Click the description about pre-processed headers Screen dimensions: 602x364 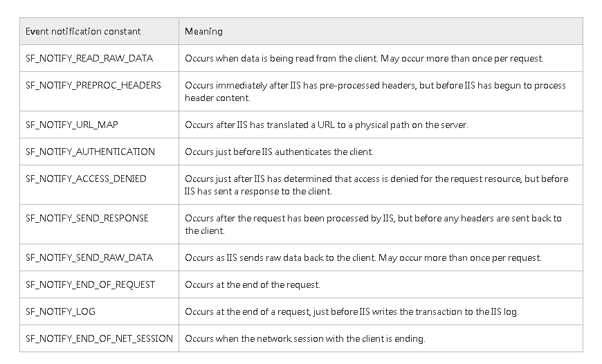[375, 91]
